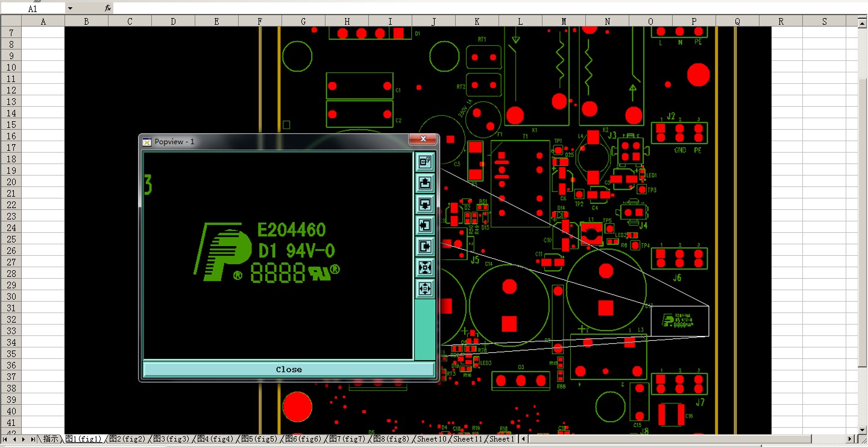Select row 41 header
The height and width of the screenshot is (447, 868).
[11, 422]
